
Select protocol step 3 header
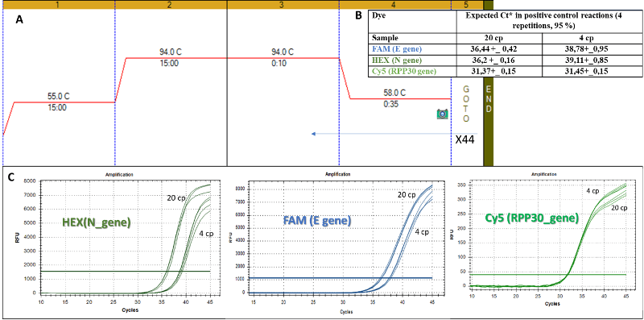(x=283, y=5)
